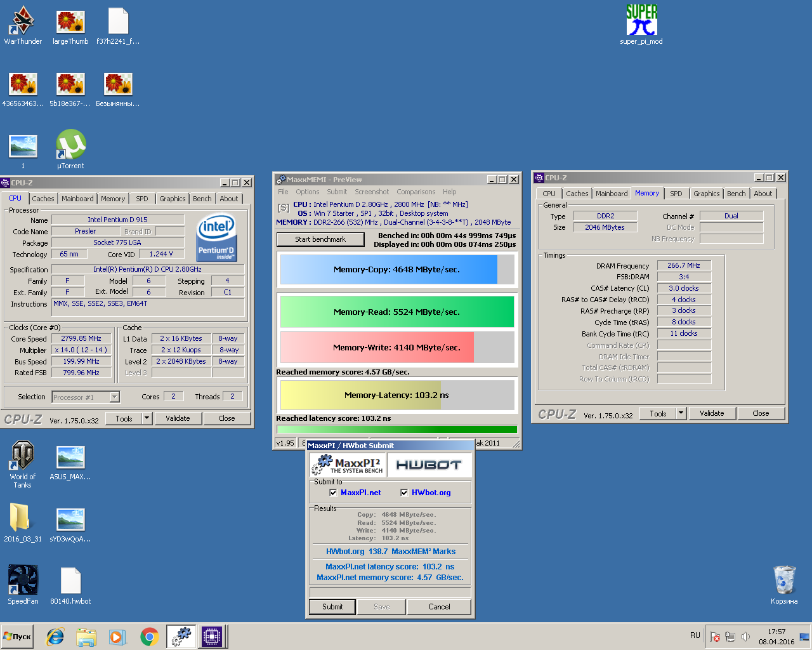Launch the SpeedFan desktop shortcut
The width and height of the screenshot is (812, 650).
tap(23, 584)
